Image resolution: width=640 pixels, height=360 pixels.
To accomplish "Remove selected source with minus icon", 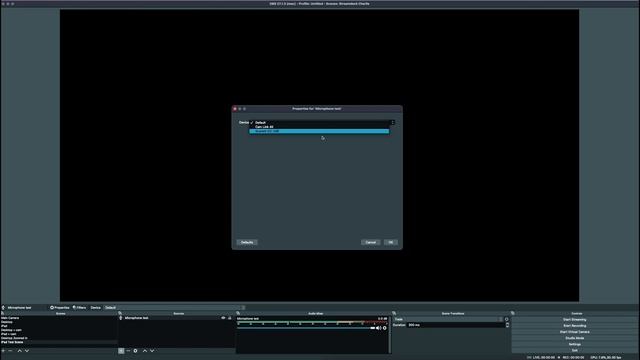I will [x=128, y=351].
